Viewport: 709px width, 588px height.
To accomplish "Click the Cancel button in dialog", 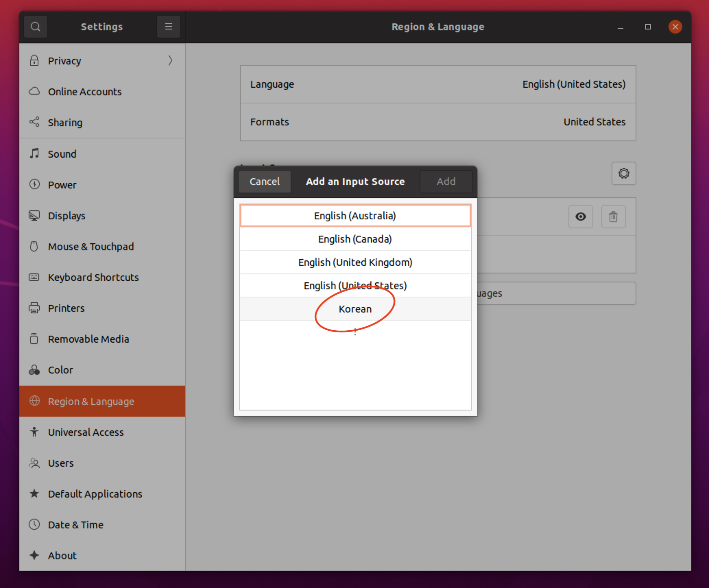I will [264, 181].
